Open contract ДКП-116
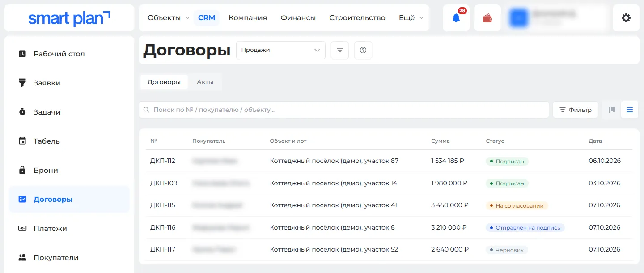Image resolution: width=644 pixels, height=273 pixels. tap(163, 227)
